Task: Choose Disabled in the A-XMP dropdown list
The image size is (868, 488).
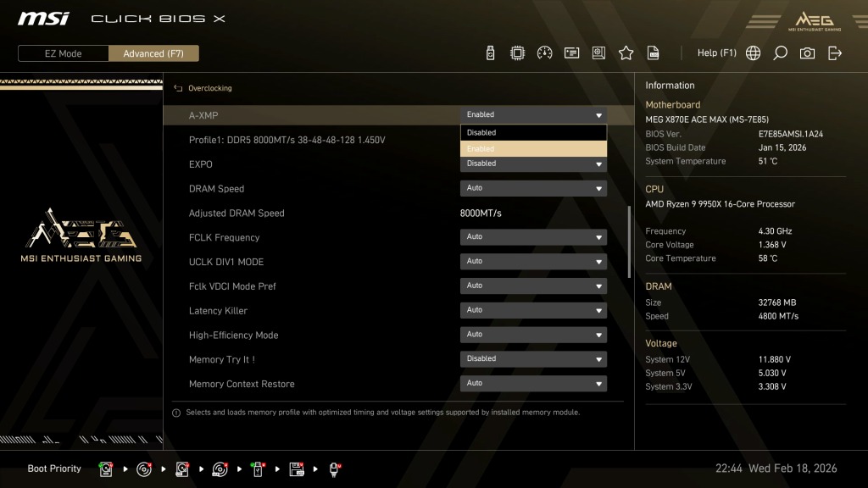Action: tap(533, 132)
